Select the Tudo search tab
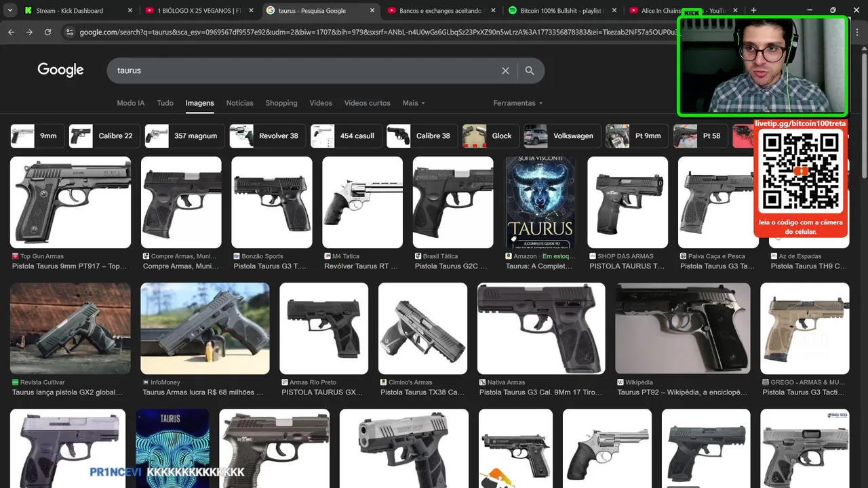Image resolution: width=868 pixels, height=488 pixels. click(165, 103)
